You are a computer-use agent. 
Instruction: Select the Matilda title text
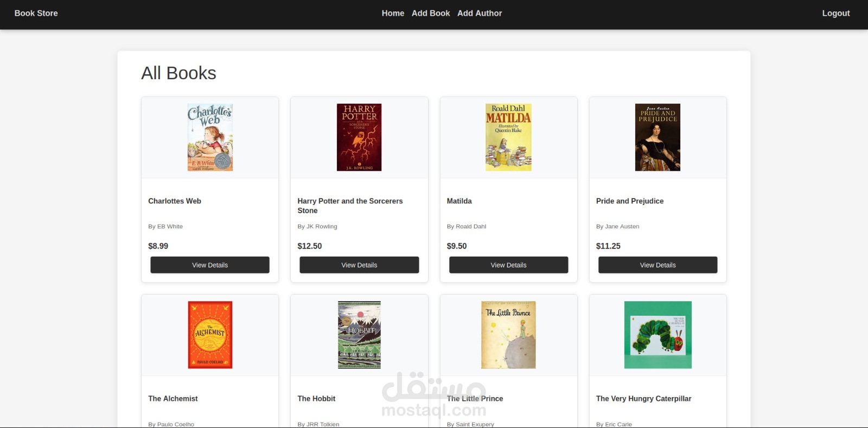pos(459,201)
